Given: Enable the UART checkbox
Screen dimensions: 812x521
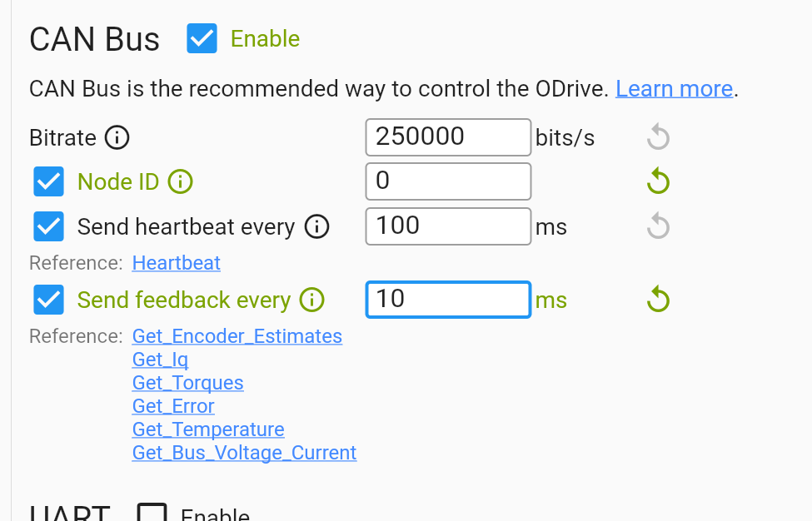Looking at the screenshot, I should (x=152, y=514).
